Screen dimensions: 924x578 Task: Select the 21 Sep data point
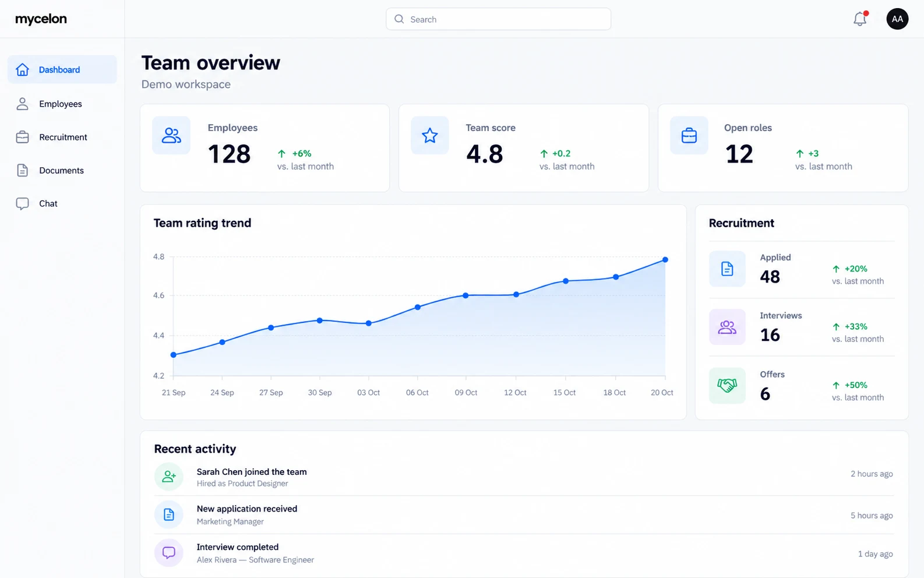(174, 355)
